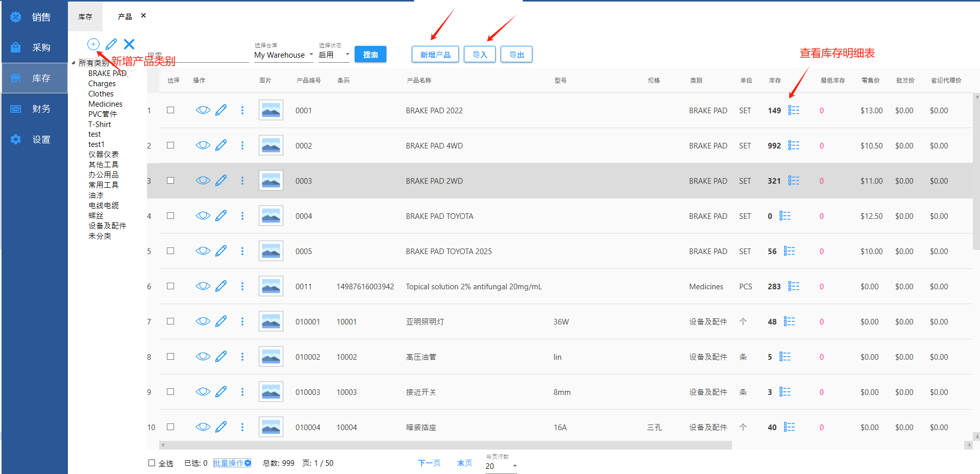Open the My Warehouse dropdown

(x=284, y=55)
